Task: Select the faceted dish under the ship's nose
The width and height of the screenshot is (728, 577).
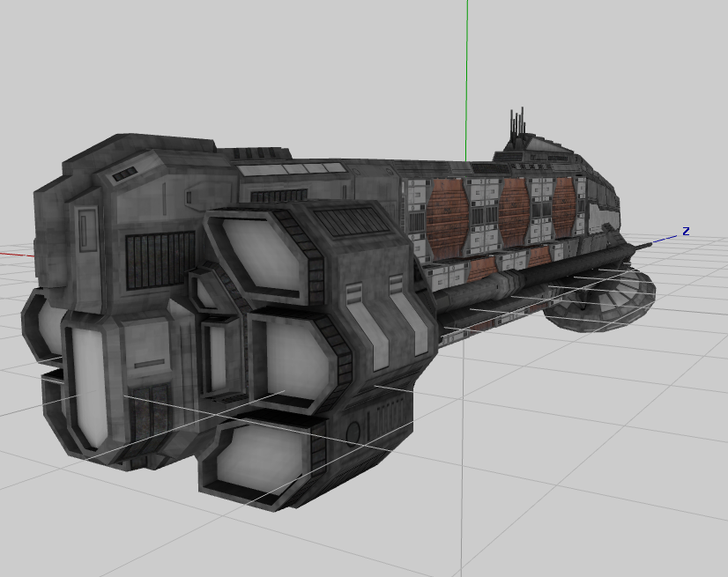Action: (600, 301)
